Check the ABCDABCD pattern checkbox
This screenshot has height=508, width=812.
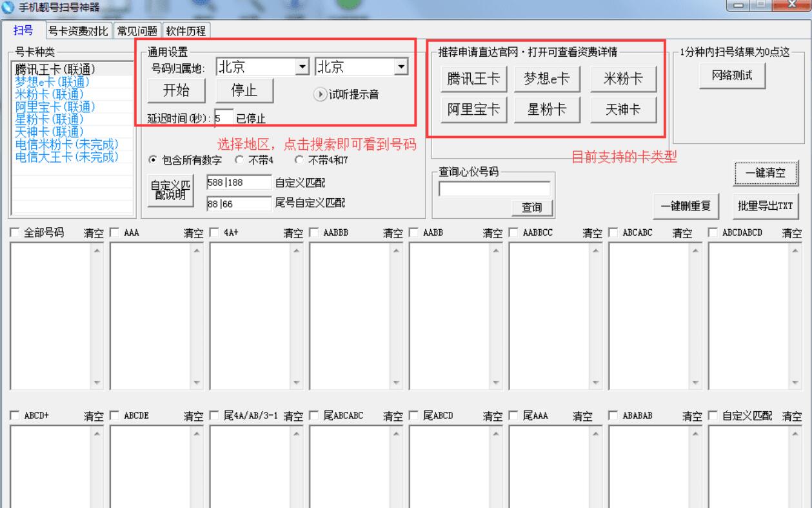pos(713,232)
